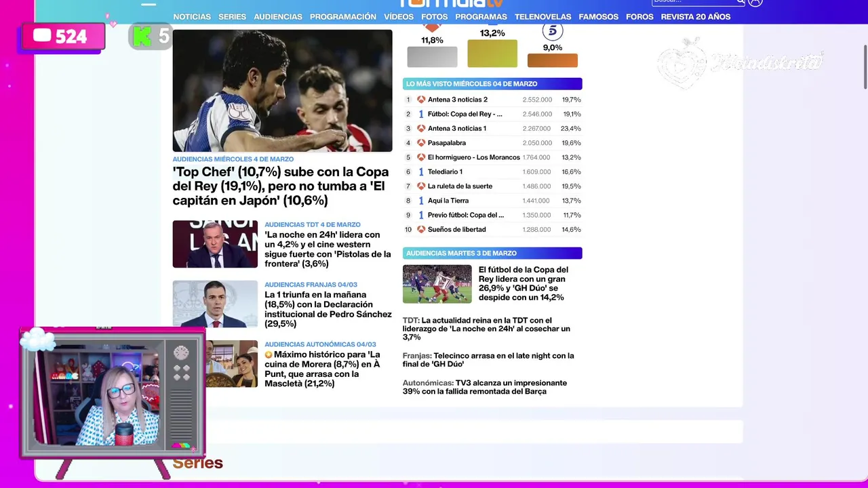This screenshot has width=868, height=488.
Task: Click Antena 3 icon beside El hormiguero
Action: [x=421, y=157]
